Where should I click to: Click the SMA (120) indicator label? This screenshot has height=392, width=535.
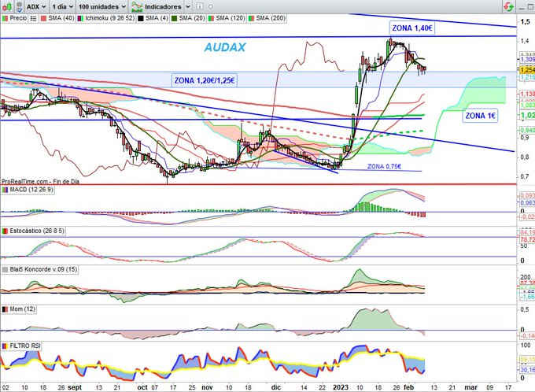click(x=231, y=18)
